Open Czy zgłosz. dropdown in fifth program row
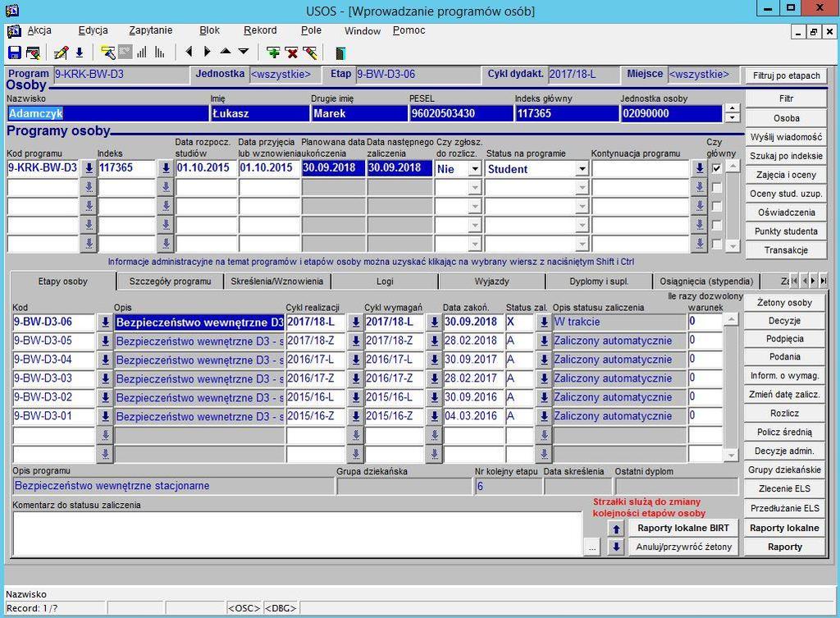This screenshot has height=618, width=840. tap(474, 244)
